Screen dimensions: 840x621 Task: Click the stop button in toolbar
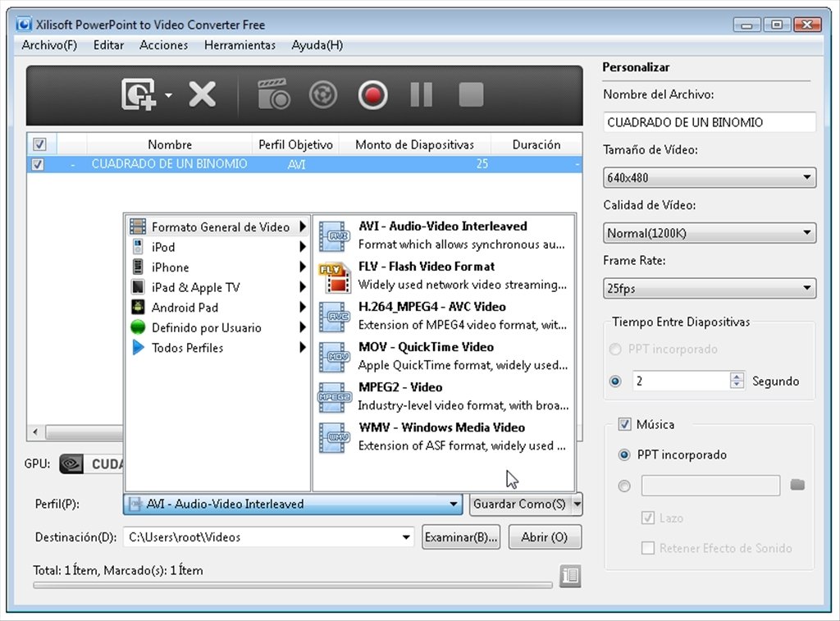[472, 95]
